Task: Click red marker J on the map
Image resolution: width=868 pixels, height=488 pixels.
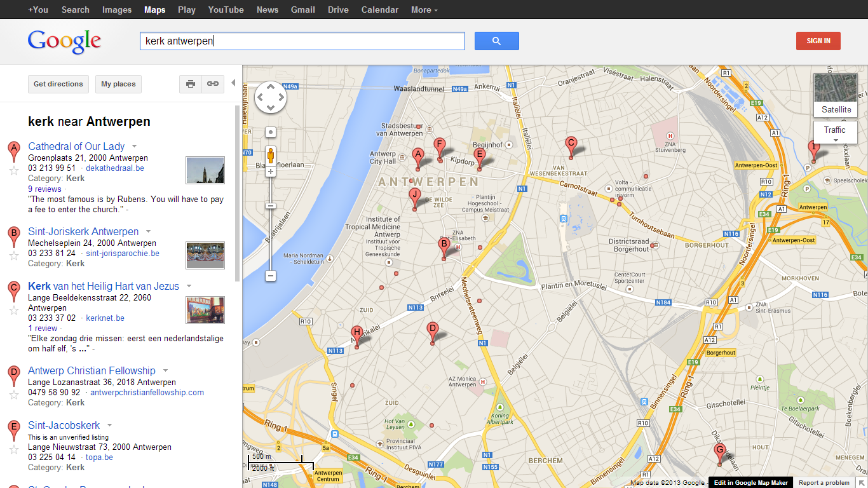Action: tap(415, 199)
